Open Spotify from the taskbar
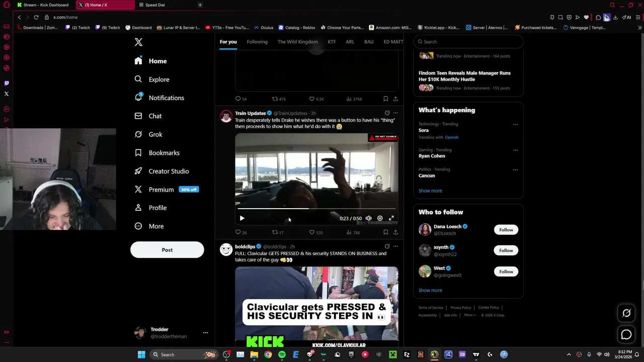644x362 pixels. (x=282, y=354)
